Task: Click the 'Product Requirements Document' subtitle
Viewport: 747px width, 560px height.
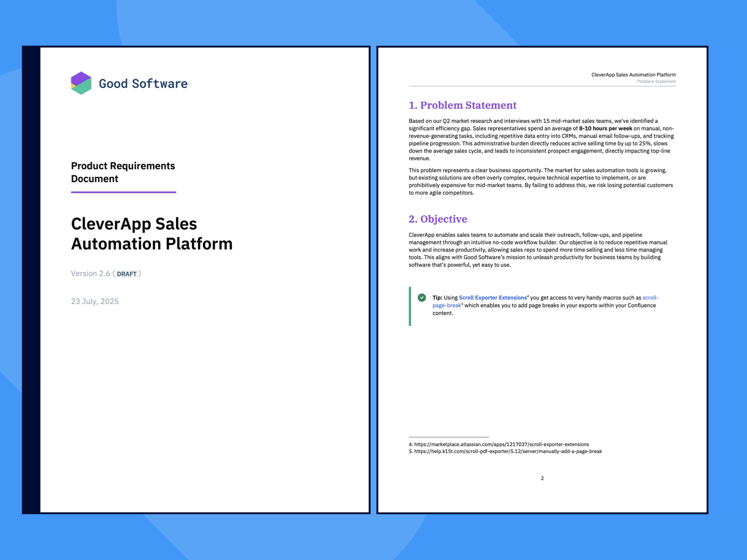Action: coord(123,172)
